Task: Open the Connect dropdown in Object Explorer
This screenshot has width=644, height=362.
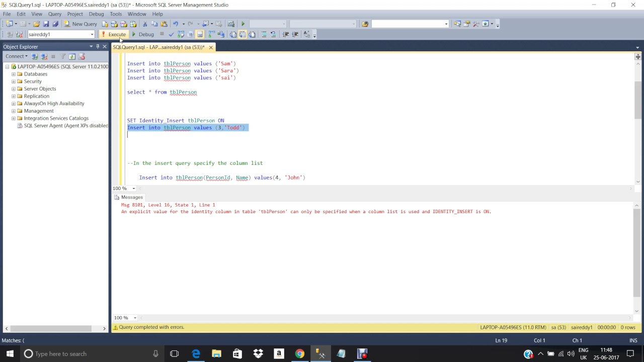Action: coord(17,56)
